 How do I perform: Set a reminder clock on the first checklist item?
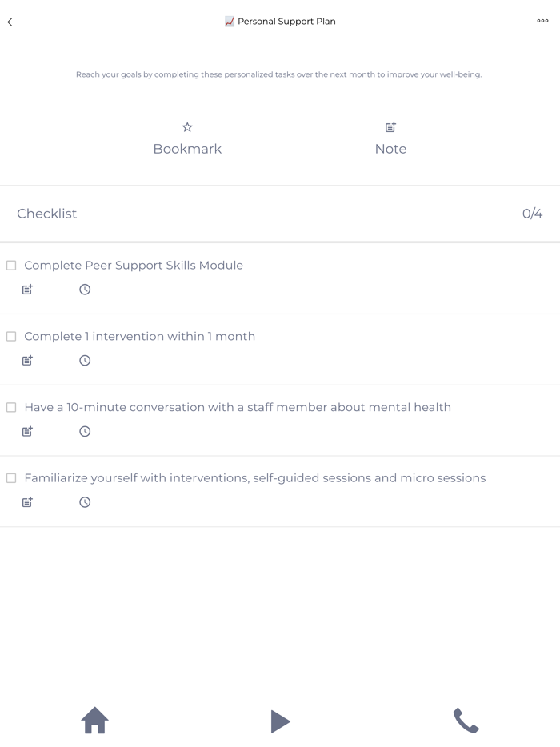coord(84,289)
